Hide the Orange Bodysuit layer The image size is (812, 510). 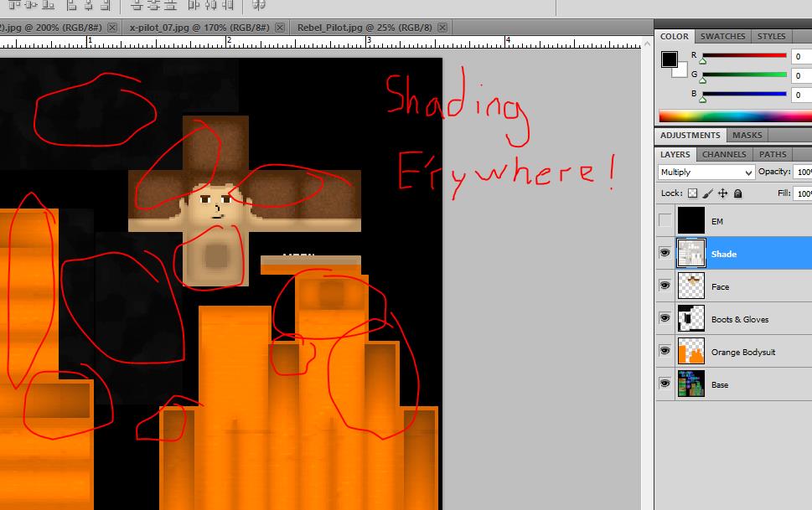point(665,352)
